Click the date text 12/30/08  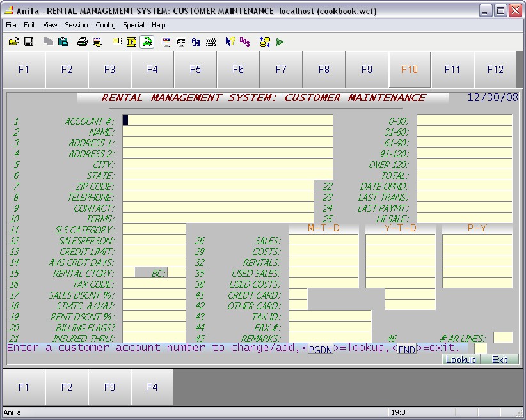click(x=493, y=97)
